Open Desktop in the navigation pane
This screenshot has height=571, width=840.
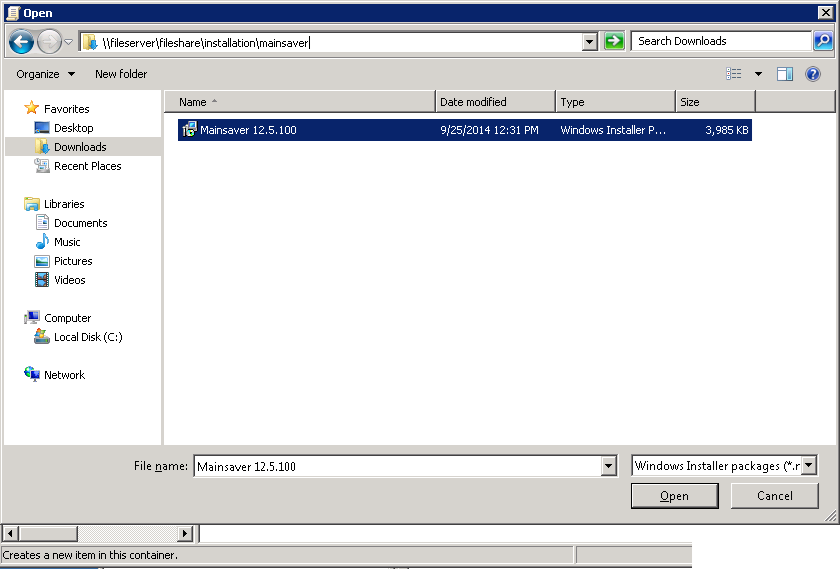tap(73, 128)
